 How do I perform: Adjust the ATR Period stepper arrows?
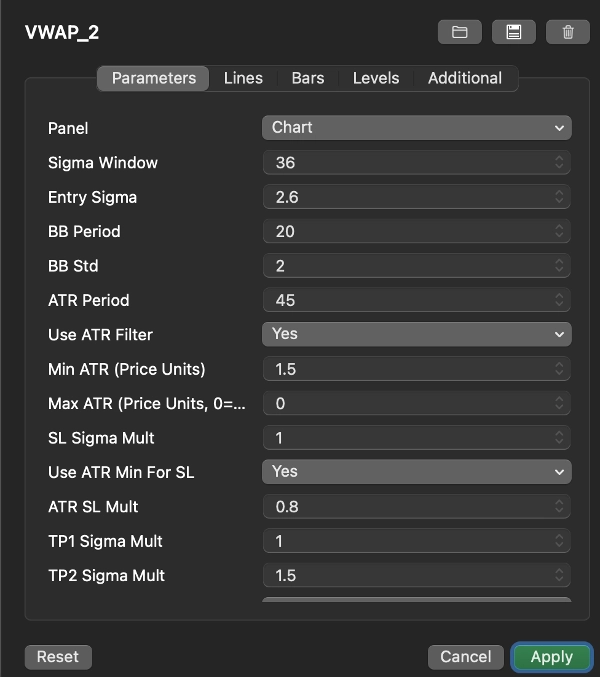point(559,300)
